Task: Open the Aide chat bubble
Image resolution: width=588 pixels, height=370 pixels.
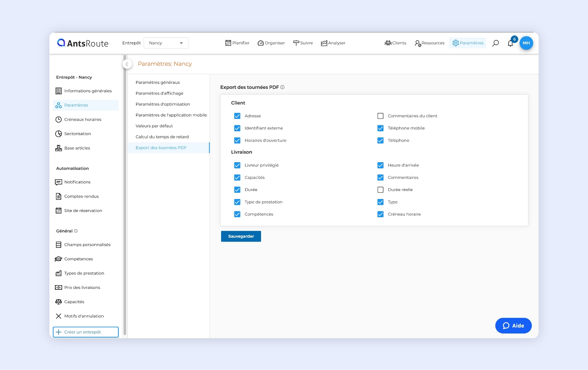Action: point(513,326)
